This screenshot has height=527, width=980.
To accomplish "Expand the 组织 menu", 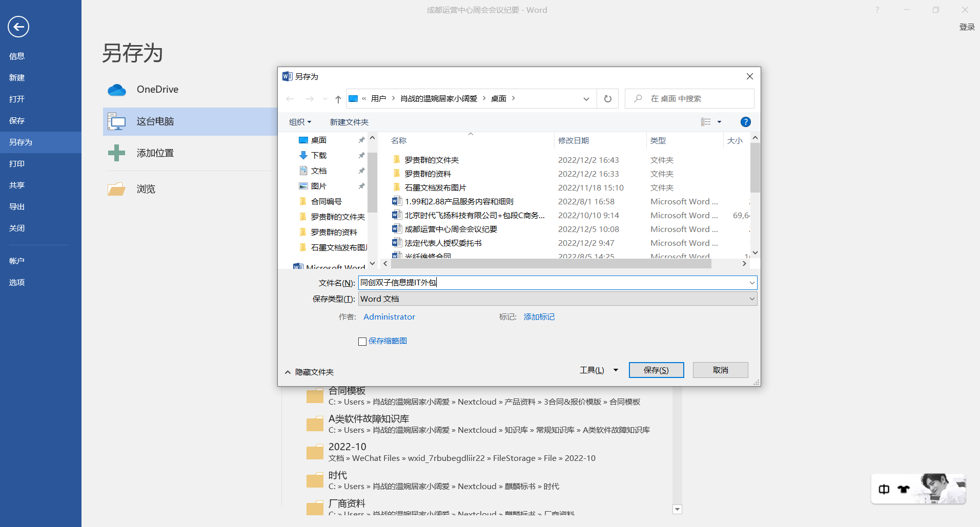I will point(299,122).
